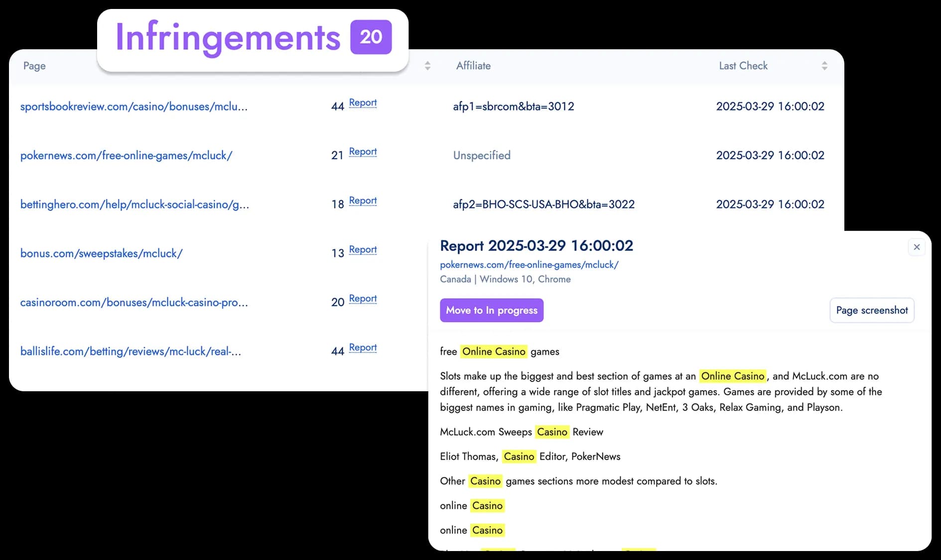The width and height of the screenshot is (941, 560).
Task: Open the bonus.com/sweepstakes/mcluck/ link
Action: tap(101, 253)
